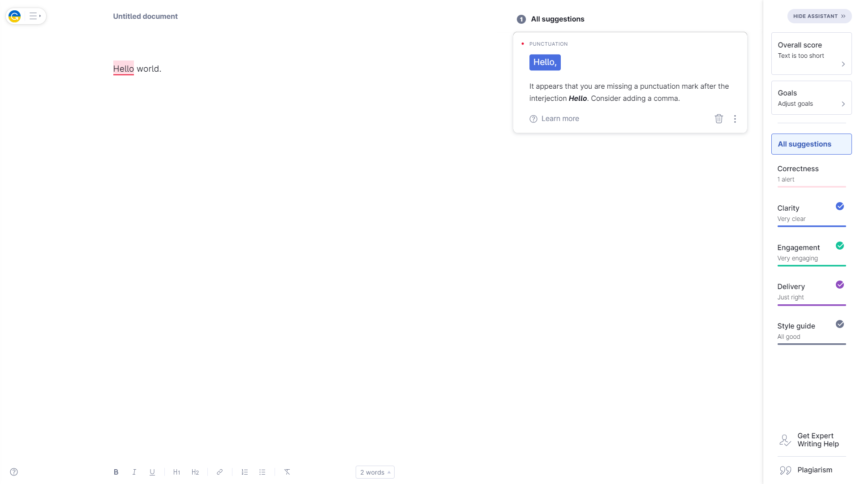
Task: Click the Clarity progress bar
Action: point(811,226)
